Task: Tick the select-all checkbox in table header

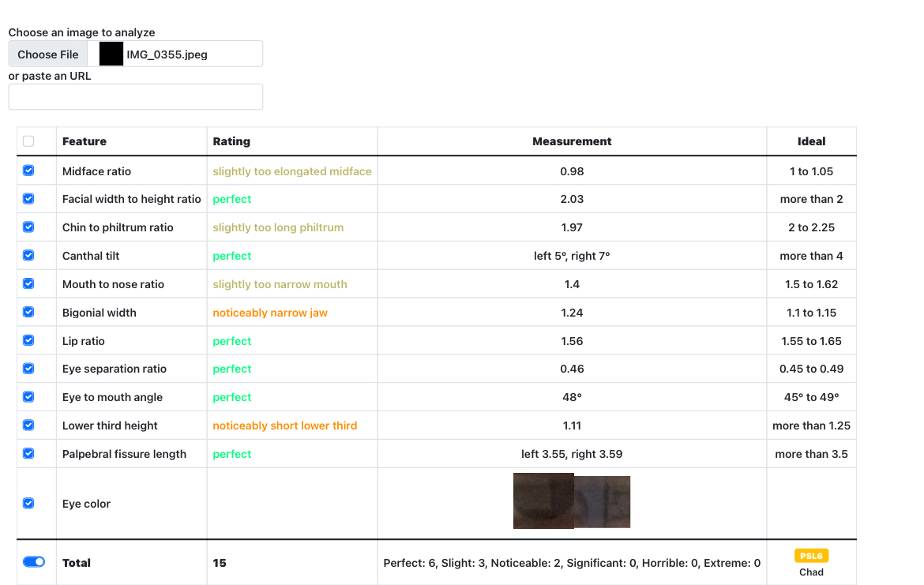Action: click(x=28, y=141)
